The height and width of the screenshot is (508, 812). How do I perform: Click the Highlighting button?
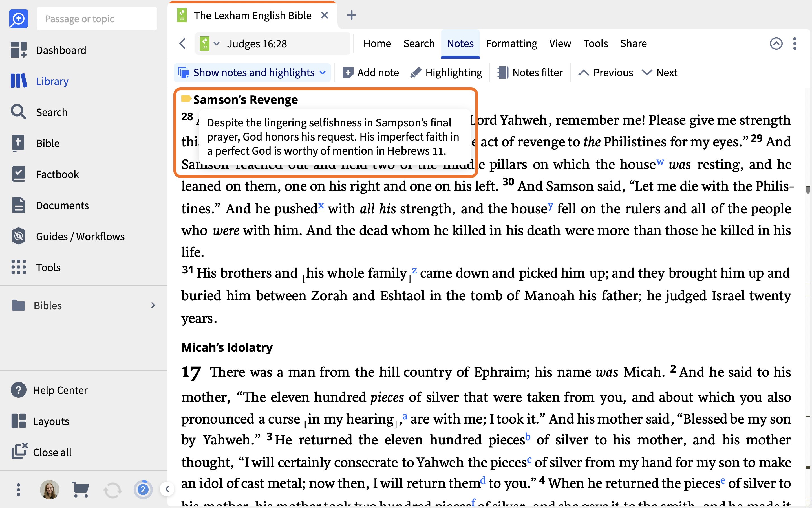(446, 73)
